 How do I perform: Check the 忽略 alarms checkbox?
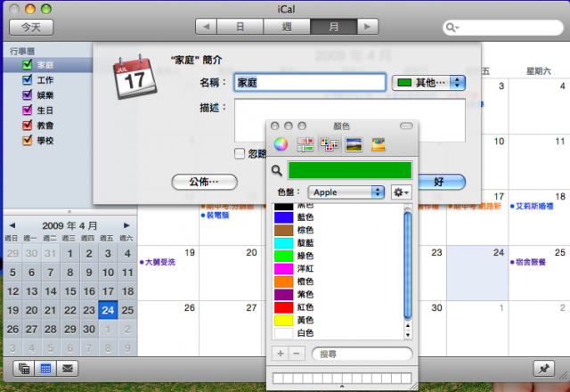pyautogui.click(x=240, y=153)
